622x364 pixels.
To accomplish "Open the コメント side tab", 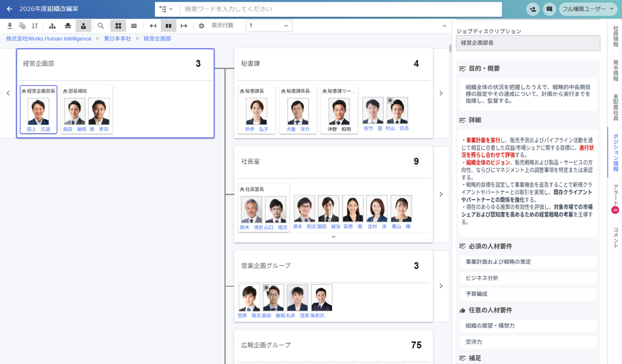I will click(615, 237).
